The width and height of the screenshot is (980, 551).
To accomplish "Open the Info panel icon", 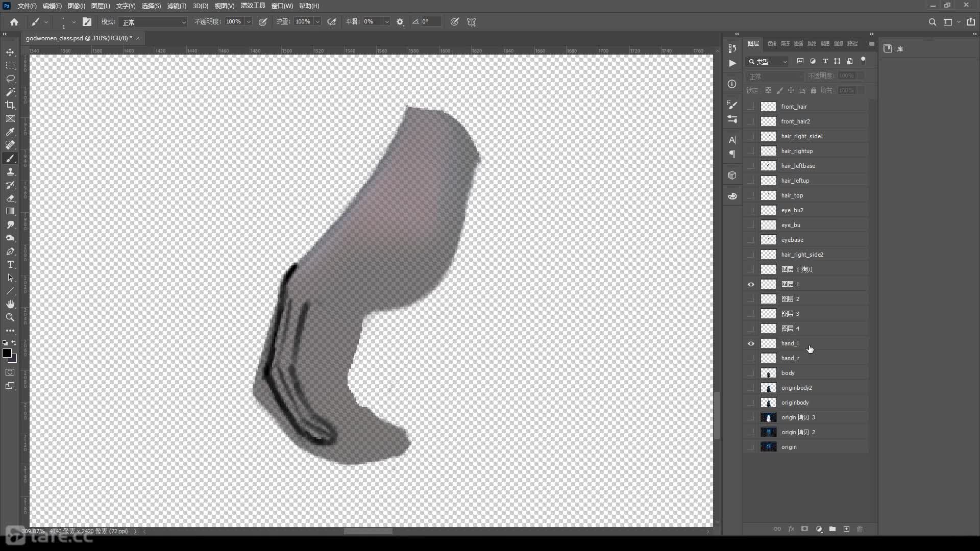I will (x=732, y=84).
